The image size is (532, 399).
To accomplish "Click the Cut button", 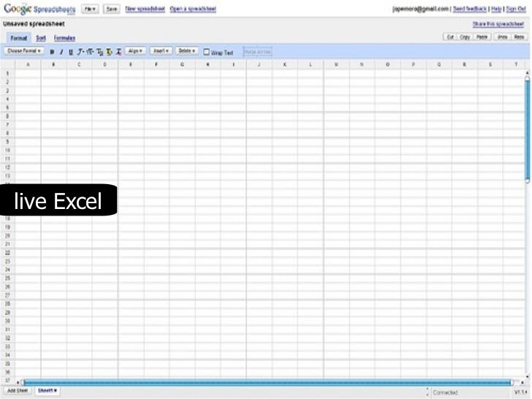I will (450, 37).
